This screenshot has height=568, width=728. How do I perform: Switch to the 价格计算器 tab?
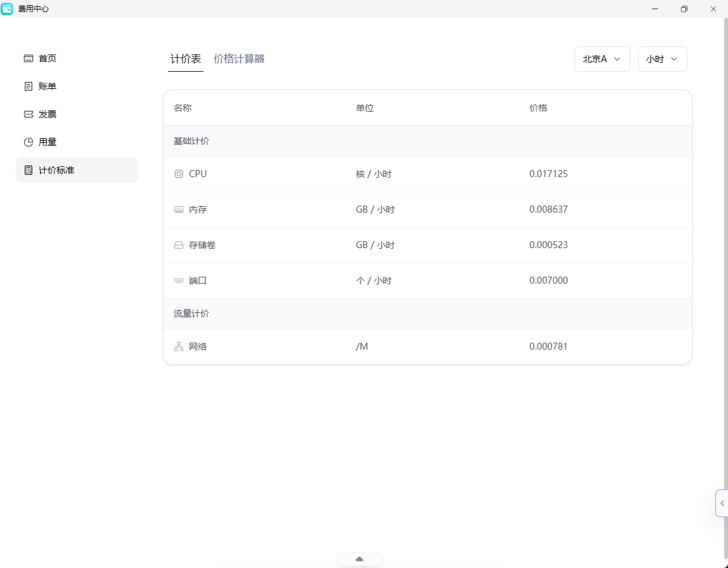(x=239, y=59)
